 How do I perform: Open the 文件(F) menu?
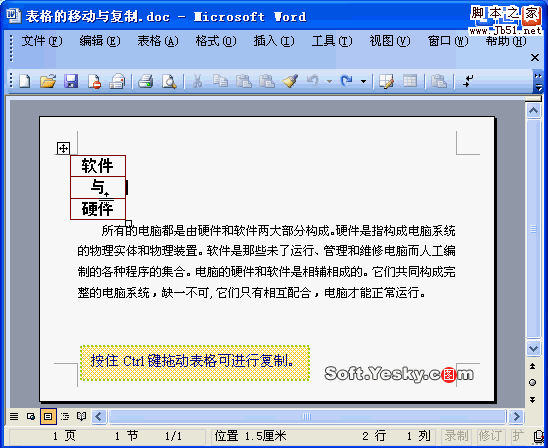(x=42, y=41)
